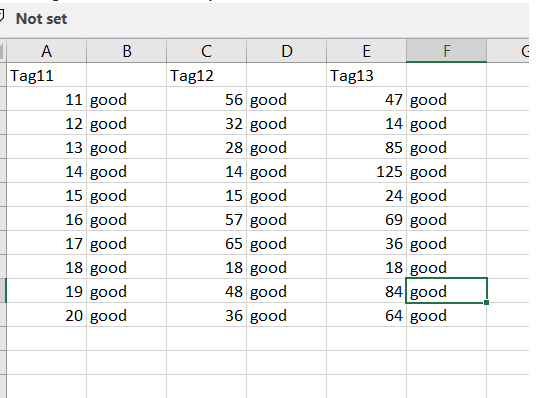Select column C header
The image size is (541, 398).
(206, 51)
